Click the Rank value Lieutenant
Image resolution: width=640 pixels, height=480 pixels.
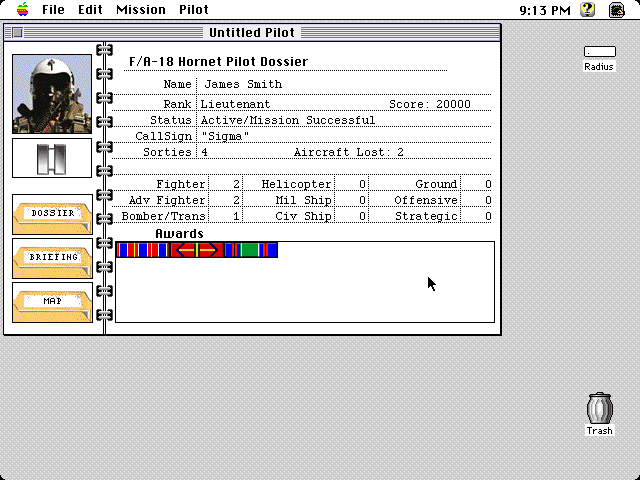click(235, 104)
